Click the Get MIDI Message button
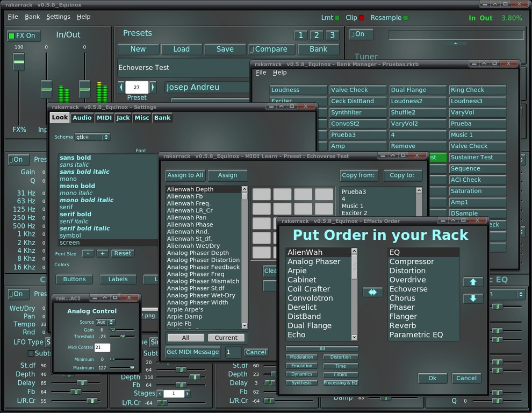 coord(192,352)
